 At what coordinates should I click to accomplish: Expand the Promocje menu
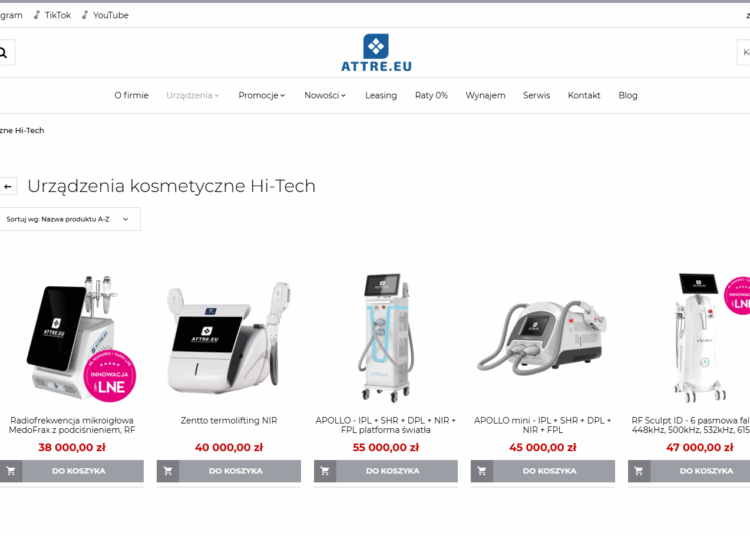pos(262,95)
